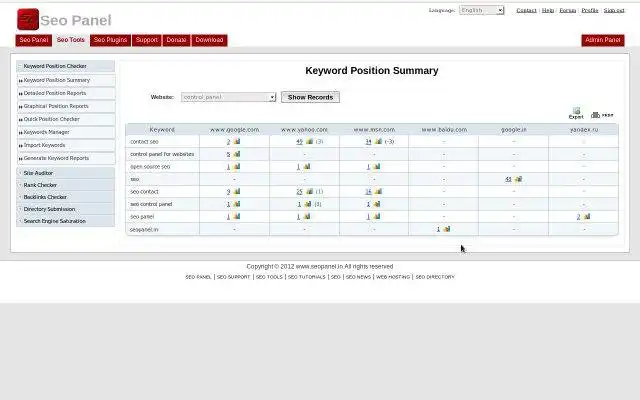Viewport: 640px width, 400px height.
Task: Open graph icon for seo panel on Google
Action: point(237,217)
